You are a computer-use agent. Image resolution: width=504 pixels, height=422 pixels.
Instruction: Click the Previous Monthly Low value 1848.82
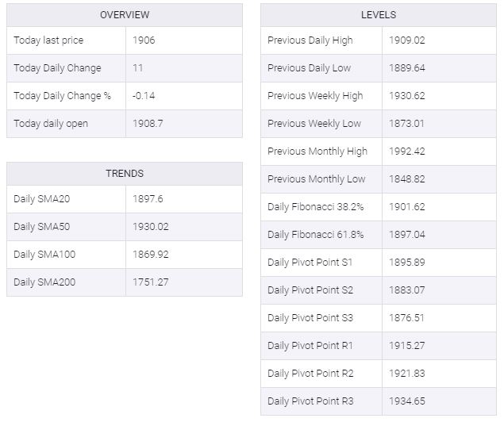[x=407, y=179]
